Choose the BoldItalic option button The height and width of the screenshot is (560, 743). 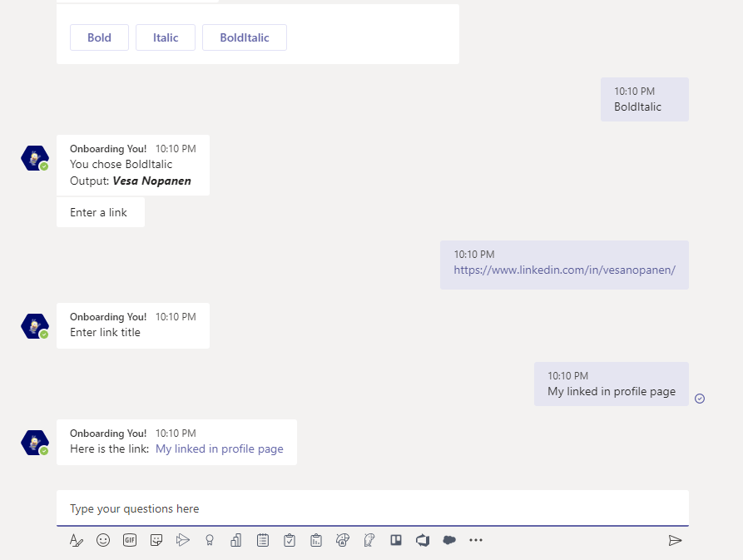pos(245,37)
